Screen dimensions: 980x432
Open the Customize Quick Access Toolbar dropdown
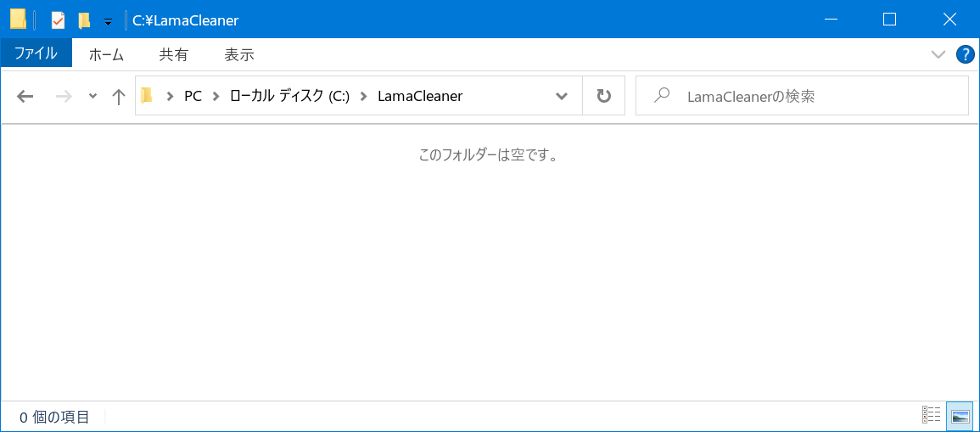point(108,22)
